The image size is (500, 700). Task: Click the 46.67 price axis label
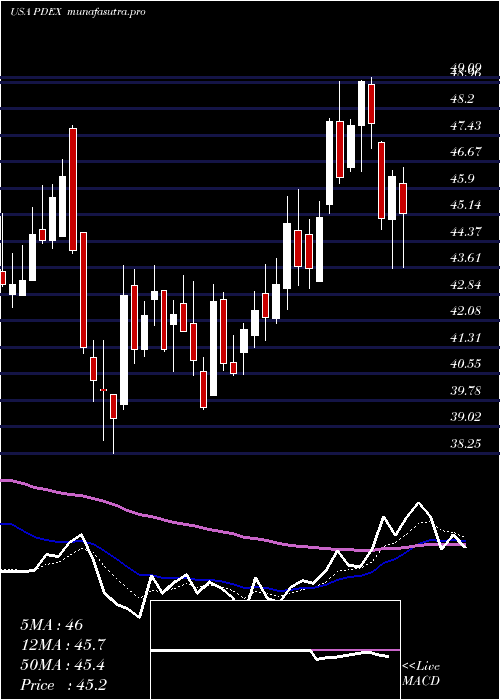tap(466, 152)
